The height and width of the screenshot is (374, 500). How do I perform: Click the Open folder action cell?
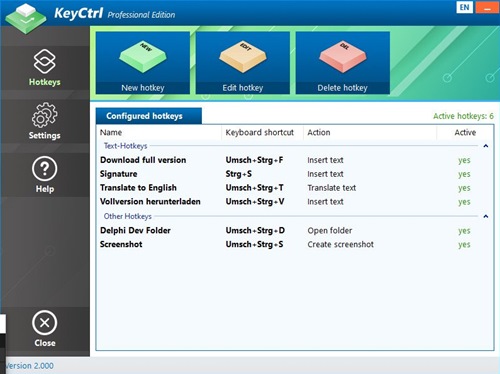pyautogui.click(x=330, y=230)
